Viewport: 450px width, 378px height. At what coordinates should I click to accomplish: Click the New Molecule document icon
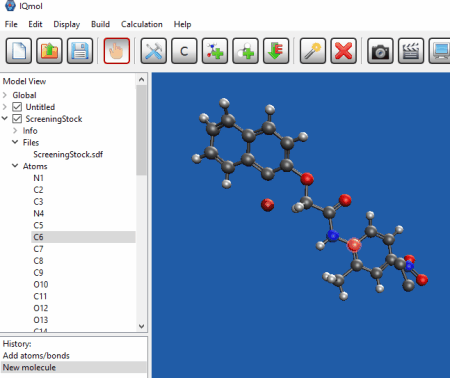click(x=19, y=51)
